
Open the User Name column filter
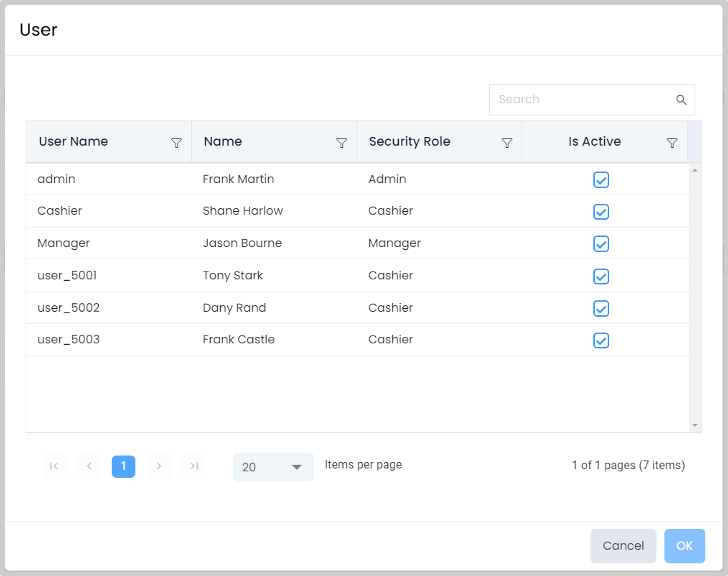176,143
